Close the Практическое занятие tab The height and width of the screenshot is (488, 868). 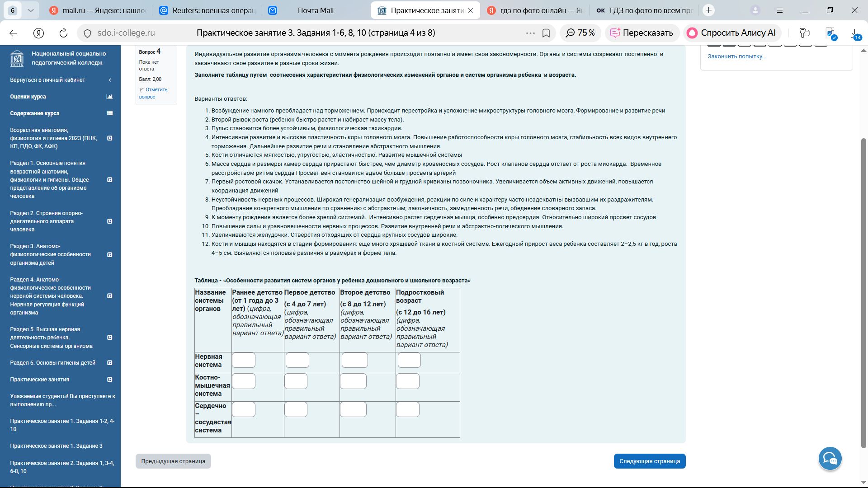[x=471, y=10]
